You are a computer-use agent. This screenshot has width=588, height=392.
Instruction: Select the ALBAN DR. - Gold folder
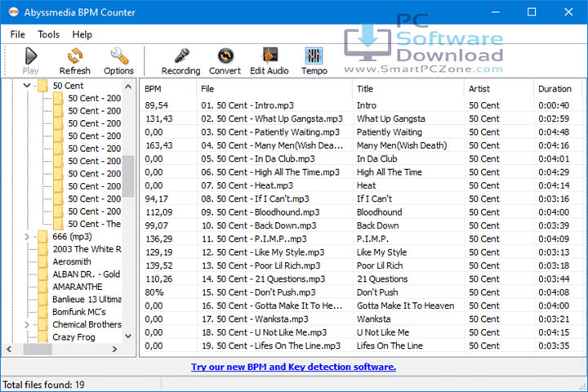pos(87,274)
